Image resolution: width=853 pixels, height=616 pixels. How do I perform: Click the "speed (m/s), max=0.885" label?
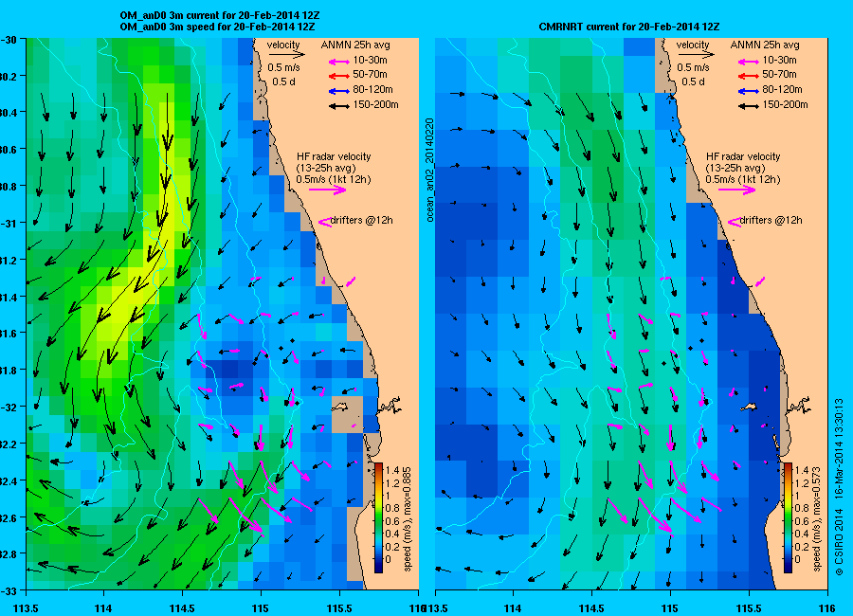(x=407, y=519)
